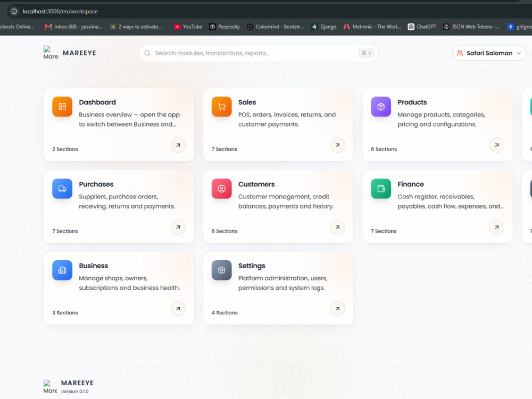The height and width of the screenshot is (399, 532).
Task: Click "2 Sections" on Dashboard card
Action: 65,149
